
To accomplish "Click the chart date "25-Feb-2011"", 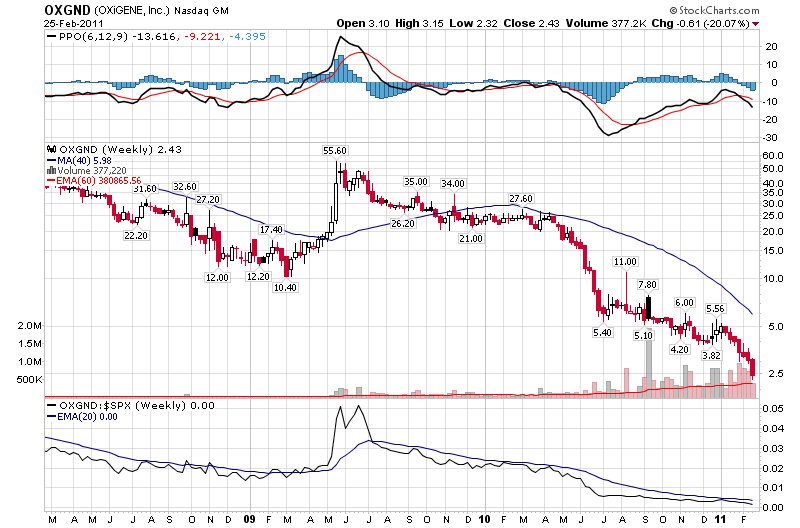I will tap(73, 23).
